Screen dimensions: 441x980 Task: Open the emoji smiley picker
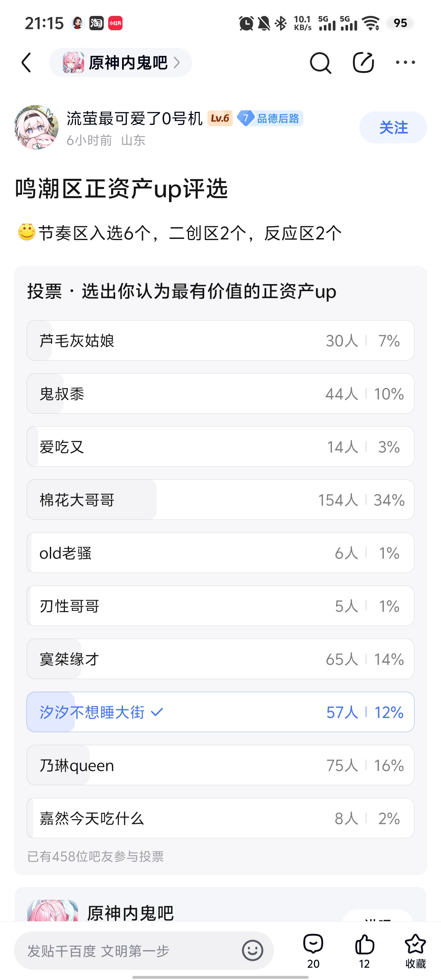pyautogui.click(x=252, y=951)
